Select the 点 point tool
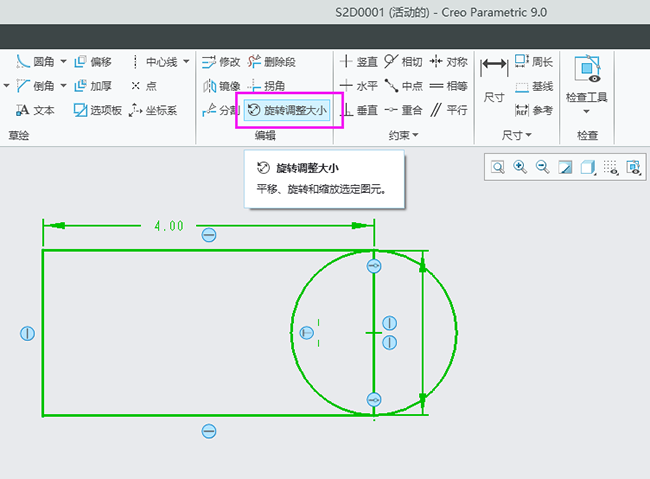 (x=144, y=86)
